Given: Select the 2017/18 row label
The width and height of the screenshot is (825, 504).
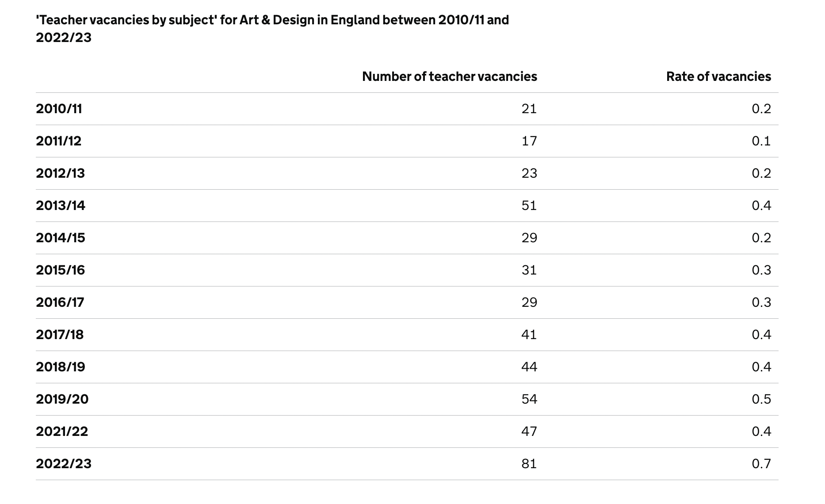Looking at the screenshot, I should [60, 335].
